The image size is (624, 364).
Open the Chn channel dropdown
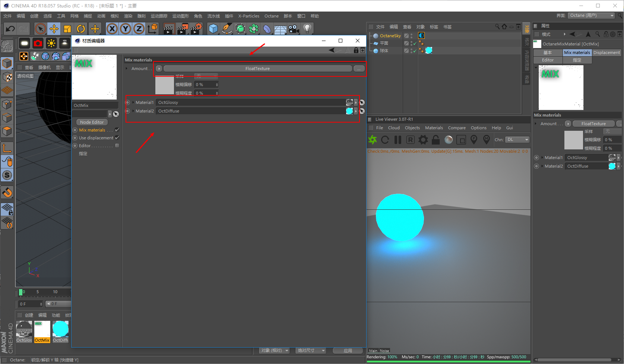coord(517,140)
